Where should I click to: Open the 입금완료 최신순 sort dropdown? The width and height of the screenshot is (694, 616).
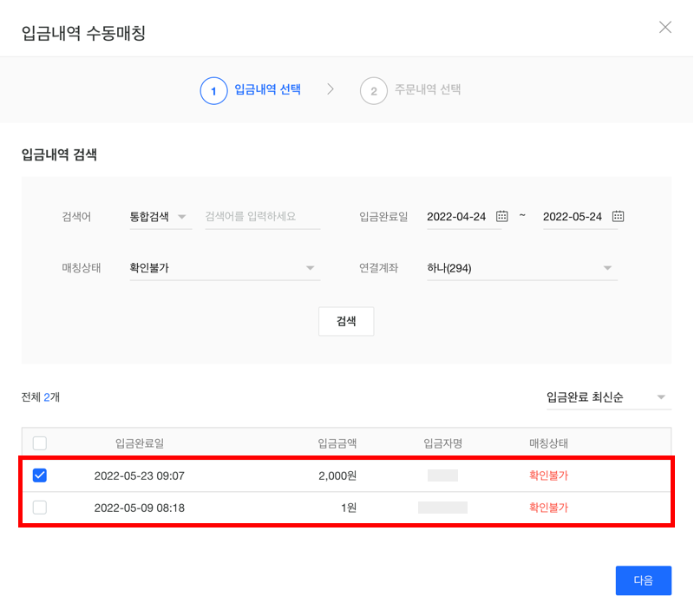pyautogui.click(x=609, y=397)
